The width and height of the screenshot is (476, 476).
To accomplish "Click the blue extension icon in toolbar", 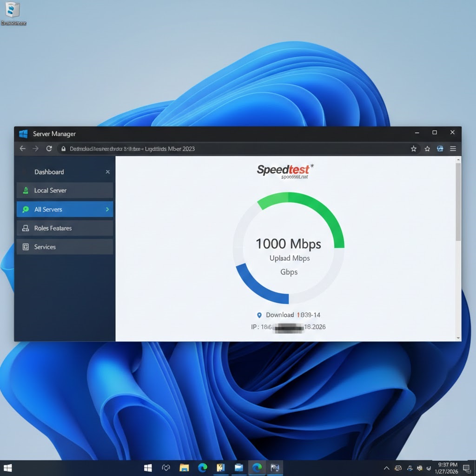I will click(x=440, y=148).
